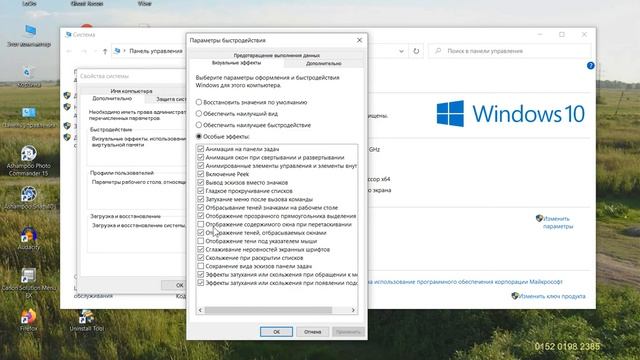Image resolution: width=640 pixels, height=360 pixels.
Task: Click the Up arrow in Система window
Action: click(105, 51)
